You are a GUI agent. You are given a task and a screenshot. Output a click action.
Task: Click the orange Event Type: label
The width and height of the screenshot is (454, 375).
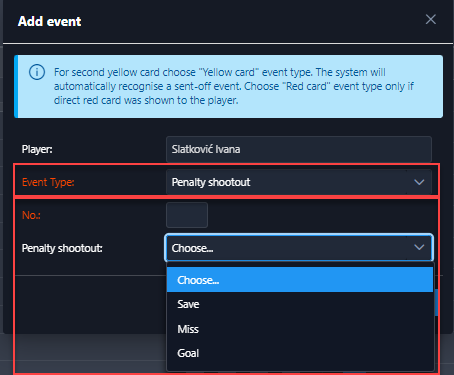pos(48,182)
